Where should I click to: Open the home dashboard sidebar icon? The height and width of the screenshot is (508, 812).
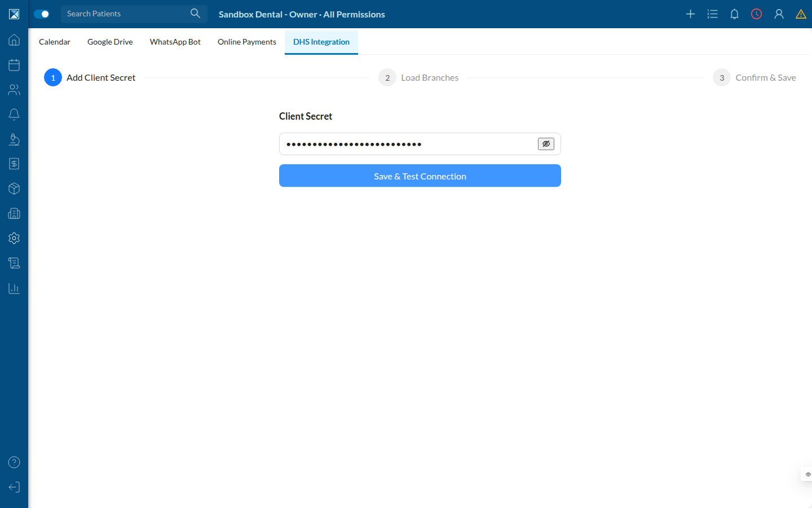(x=14, y=40)
